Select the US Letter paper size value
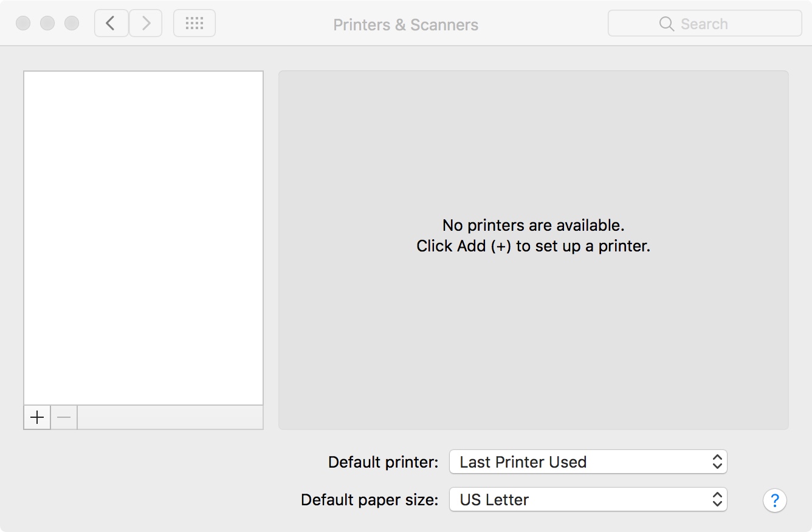812x532 pixels. tap(492, 500)
